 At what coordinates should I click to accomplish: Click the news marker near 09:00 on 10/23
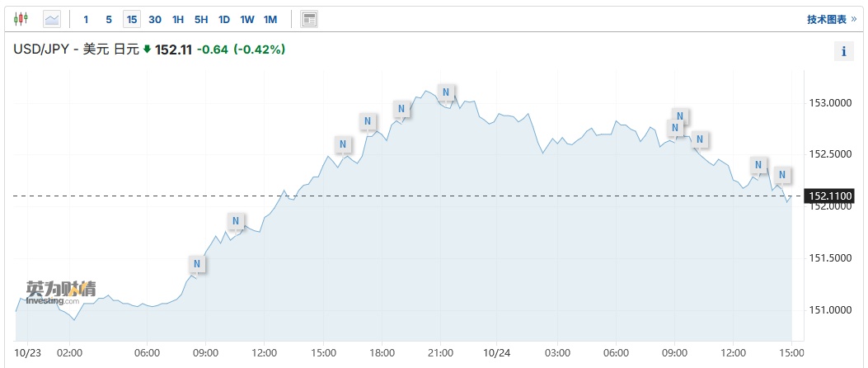196,264
